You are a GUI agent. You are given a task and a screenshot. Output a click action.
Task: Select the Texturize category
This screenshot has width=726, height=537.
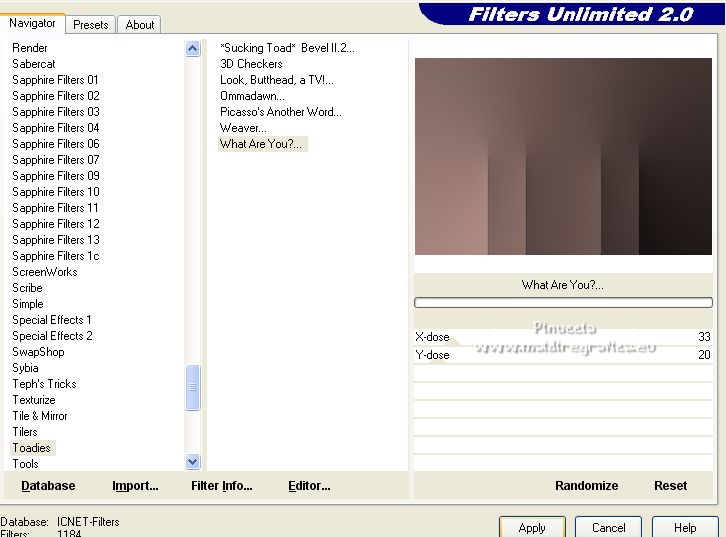34,400
